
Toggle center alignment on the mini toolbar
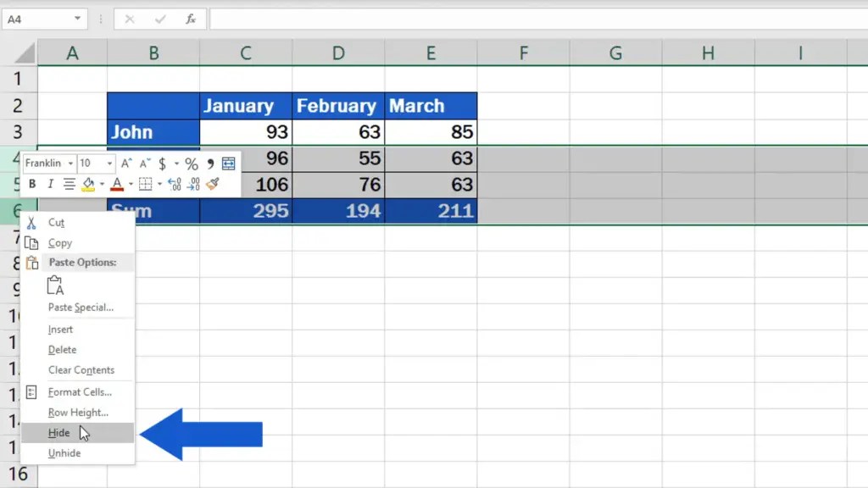[70, 185]
